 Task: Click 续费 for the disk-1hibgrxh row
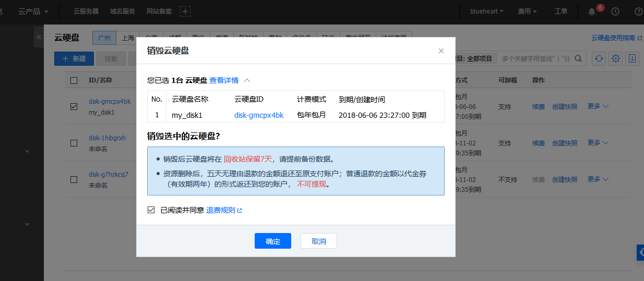point(539,143)
